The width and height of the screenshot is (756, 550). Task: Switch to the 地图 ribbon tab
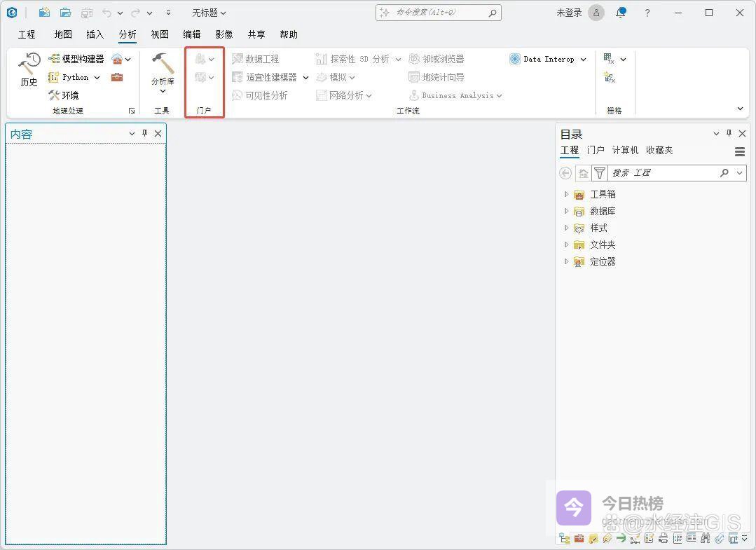tap(63, 34)
